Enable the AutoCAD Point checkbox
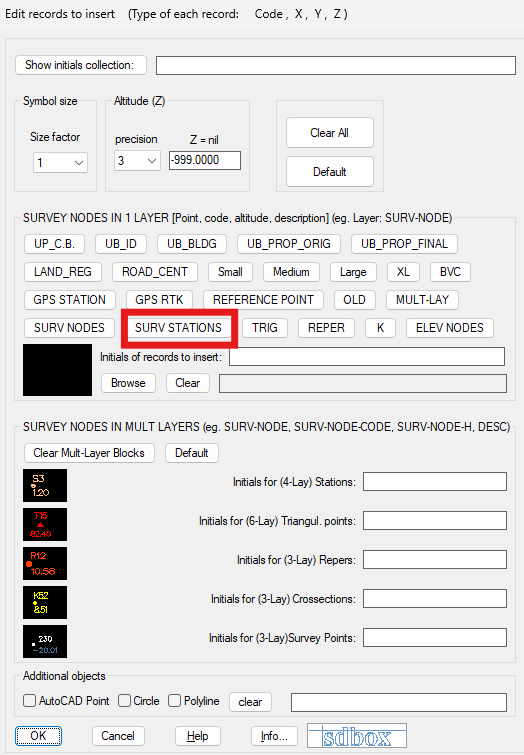This screenshot has width=524, height=755. click(x=29, y=701)
